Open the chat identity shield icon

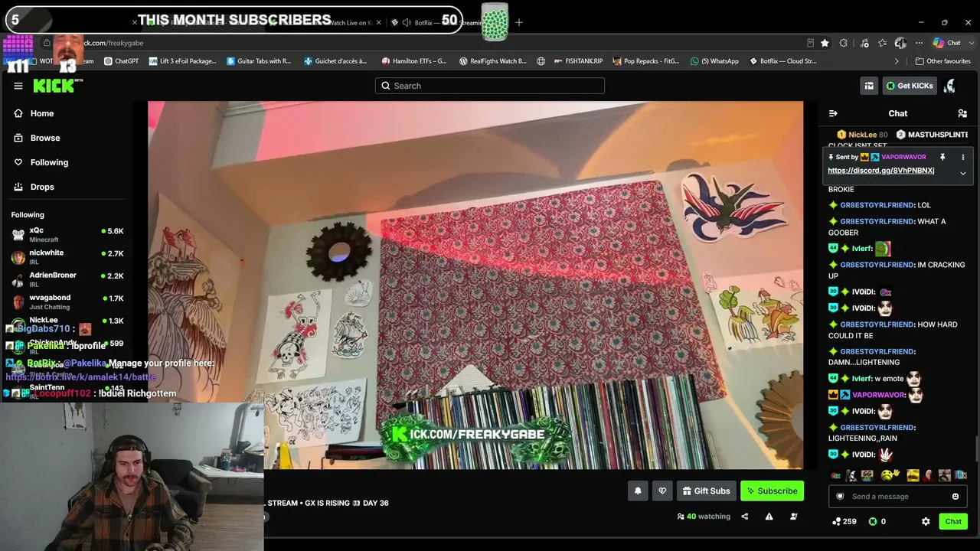click(840, 497)
